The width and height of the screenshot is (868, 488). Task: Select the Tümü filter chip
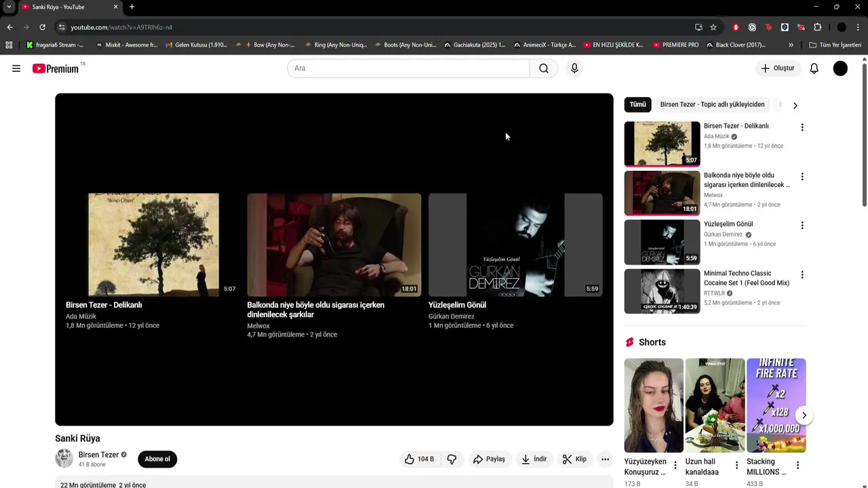(x=637, y=104)
